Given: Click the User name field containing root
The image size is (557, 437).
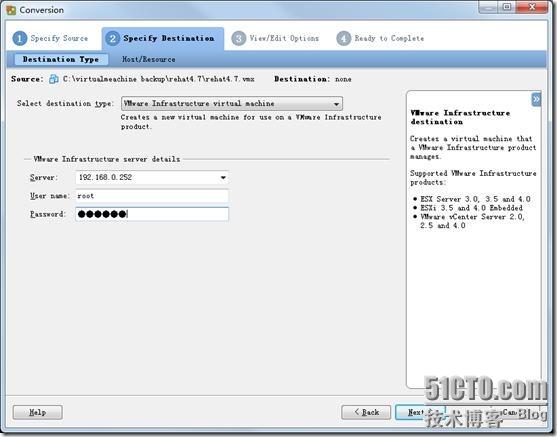Looking at the screenshot, I should click(x=152, y=196).
